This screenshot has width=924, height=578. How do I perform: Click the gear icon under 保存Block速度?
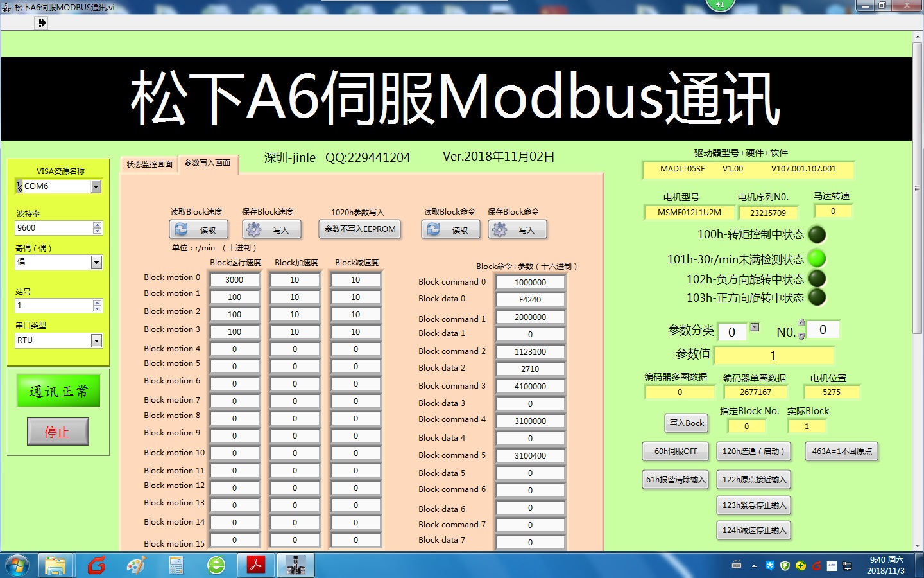[x=254, y=229]
